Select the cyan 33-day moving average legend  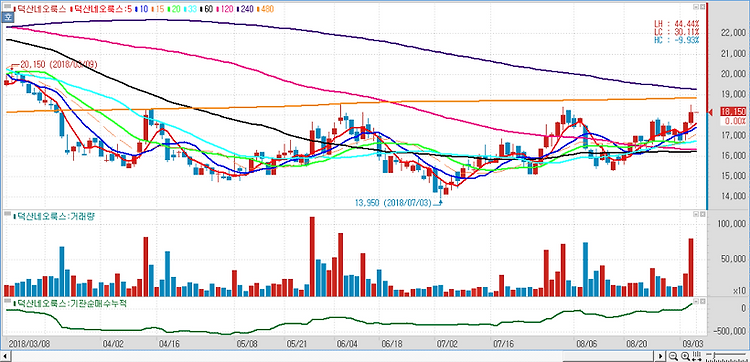coord(190,9)
